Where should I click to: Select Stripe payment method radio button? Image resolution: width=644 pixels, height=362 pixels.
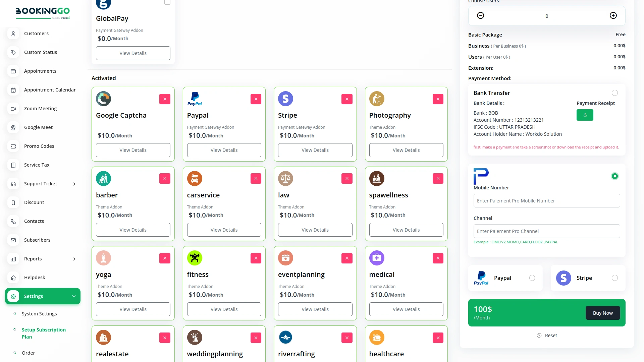(614, 278)
